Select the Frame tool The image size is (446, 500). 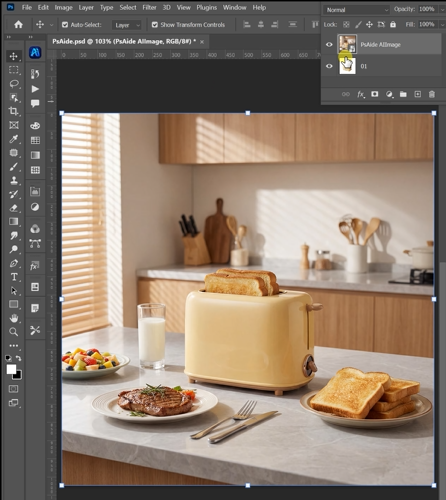tap(14, 125)
